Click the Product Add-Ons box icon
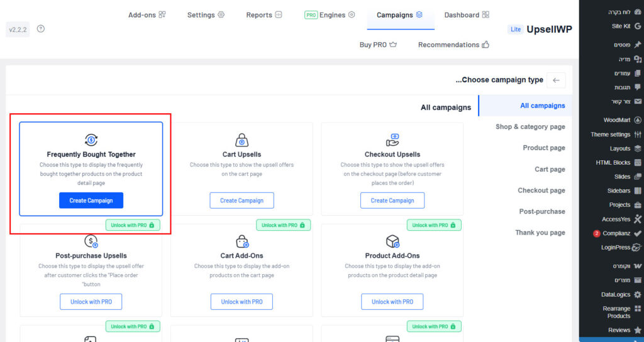Image resolution: width=644 pixels, height=342 pixels. coord(392,241)
